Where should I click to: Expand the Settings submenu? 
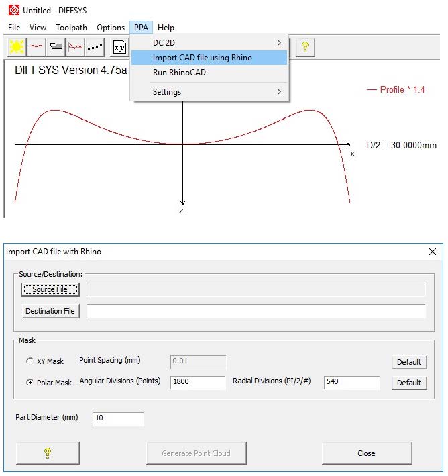point(210,92)
